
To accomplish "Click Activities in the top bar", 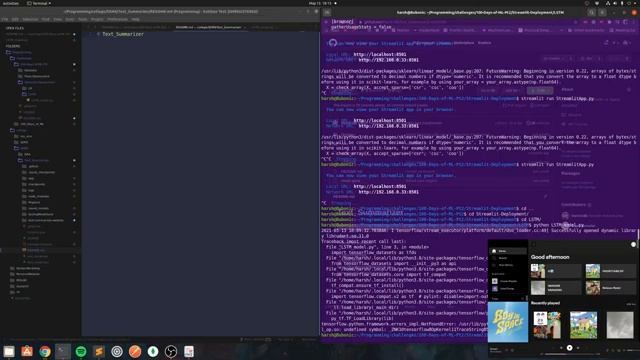I will coord(10,3).
